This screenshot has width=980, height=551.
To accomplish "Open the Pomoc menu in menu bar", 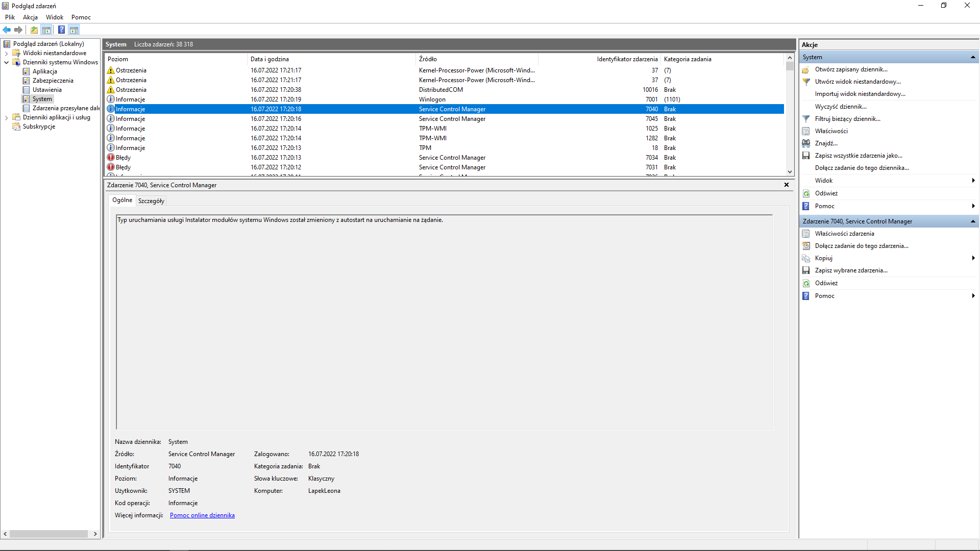I will click(81, 17).
